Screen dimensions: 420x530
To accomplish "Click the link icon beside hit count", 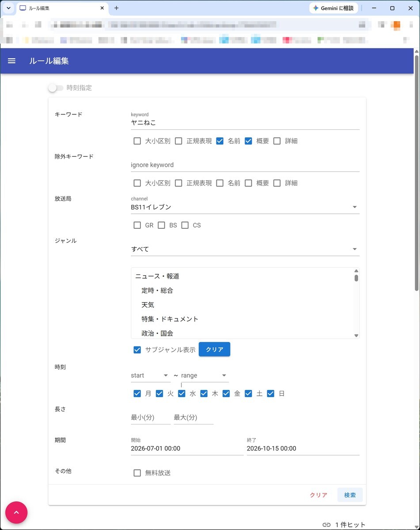I will point(326,525).
